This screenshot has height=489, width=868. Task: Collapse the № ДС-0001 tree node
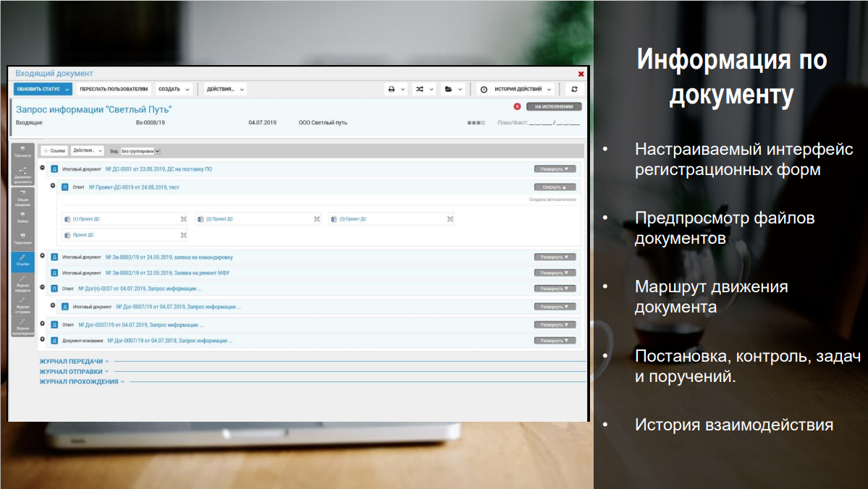tap(43, 168)
